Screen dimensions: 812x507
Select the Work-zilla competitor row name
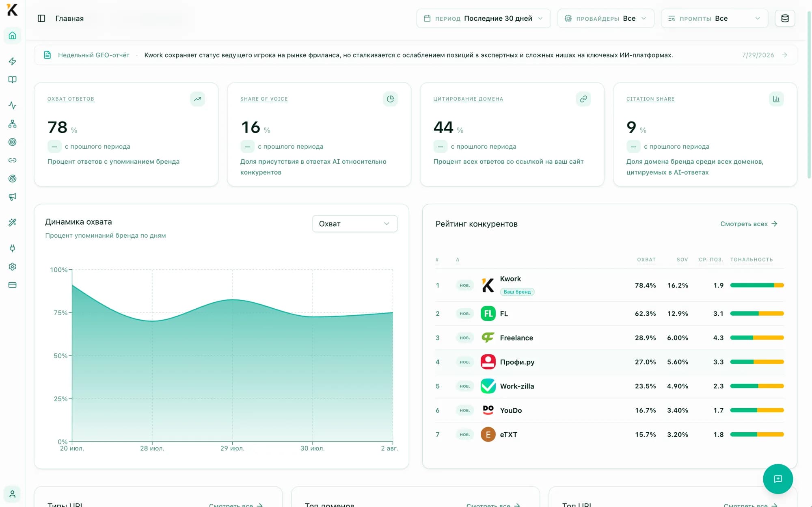point(517,386)
